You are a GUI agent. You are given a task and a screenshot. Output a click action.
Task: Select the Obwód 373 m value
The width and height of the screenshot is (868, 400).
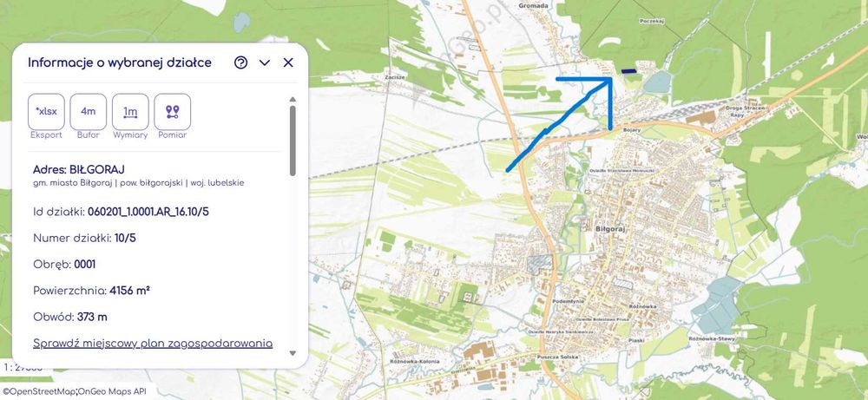(93, 317)
